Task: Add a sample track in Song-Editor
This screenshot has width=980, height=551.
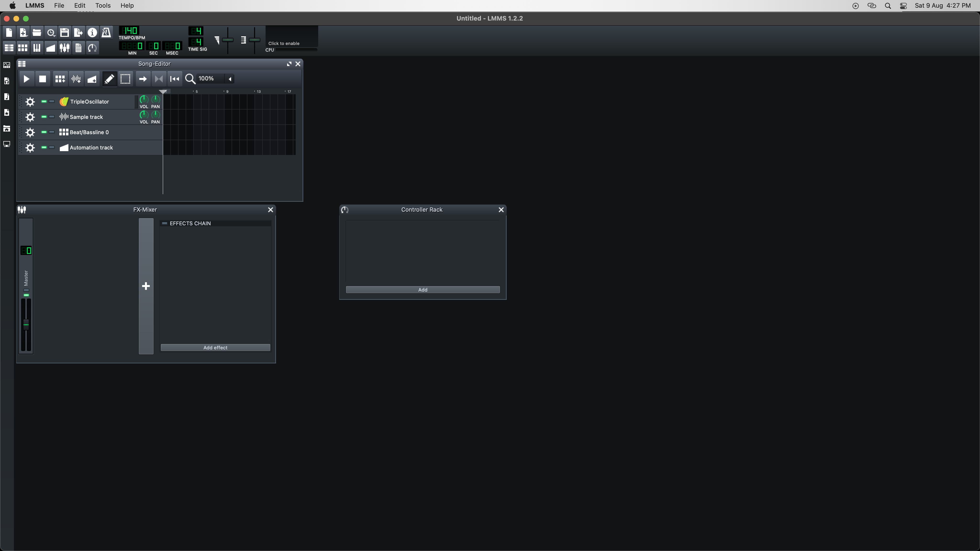Action: (76, 79)
